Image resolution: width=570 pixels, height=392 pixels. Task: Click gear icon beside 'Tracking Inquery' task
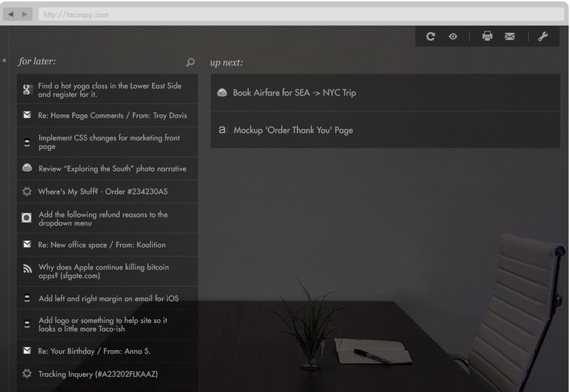point(27,373)
